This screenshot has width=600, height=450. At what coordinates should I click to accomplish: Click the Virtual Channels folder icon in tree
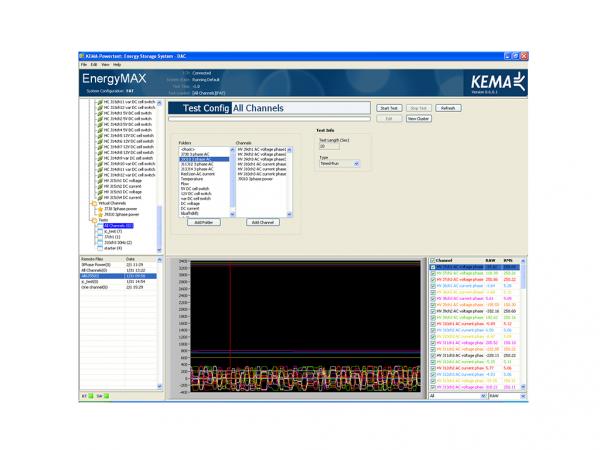click(x=95, y=203)
